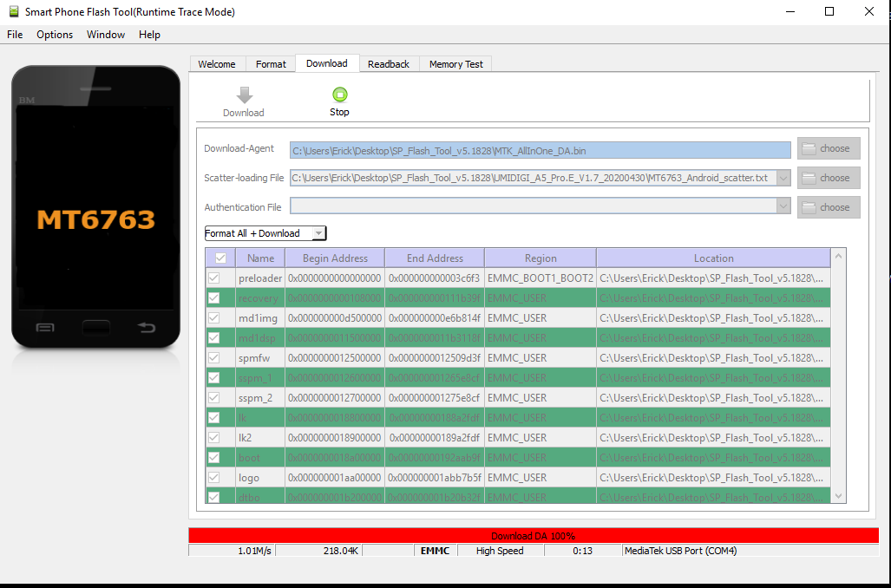Expand the Scatter-loading File dropdown arrow
This screenshot has width=891, height=588.
(783, 178)
